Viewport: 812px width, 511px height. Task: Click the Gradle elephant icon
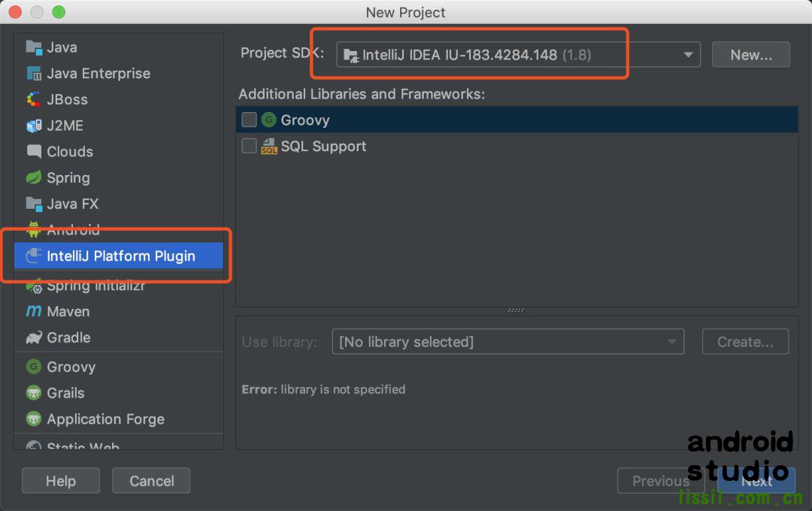tap(34, 337)
